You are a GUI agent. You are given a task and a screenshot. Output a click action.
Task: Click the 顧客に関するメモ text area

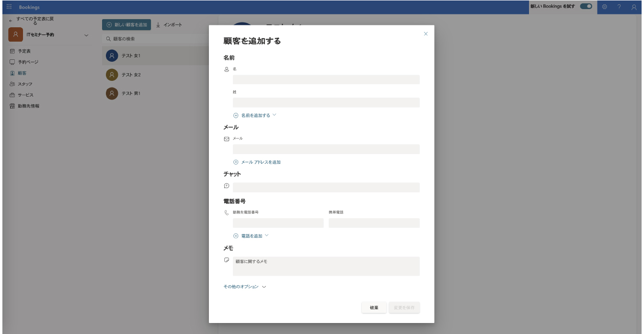(326, 266)
